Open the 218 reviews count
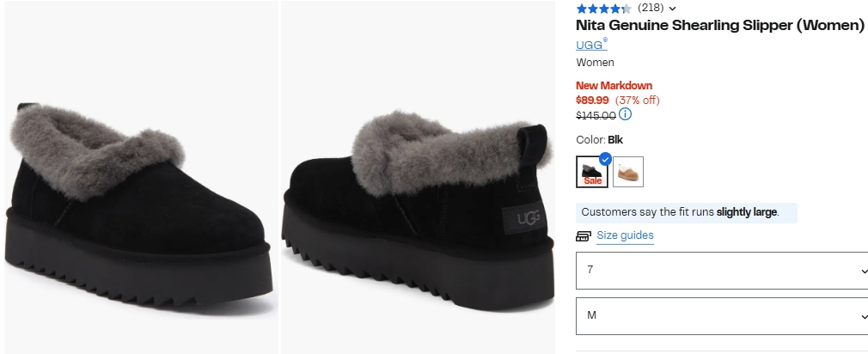Viewport: 868px width, 354px height. (x=650, y=8)
